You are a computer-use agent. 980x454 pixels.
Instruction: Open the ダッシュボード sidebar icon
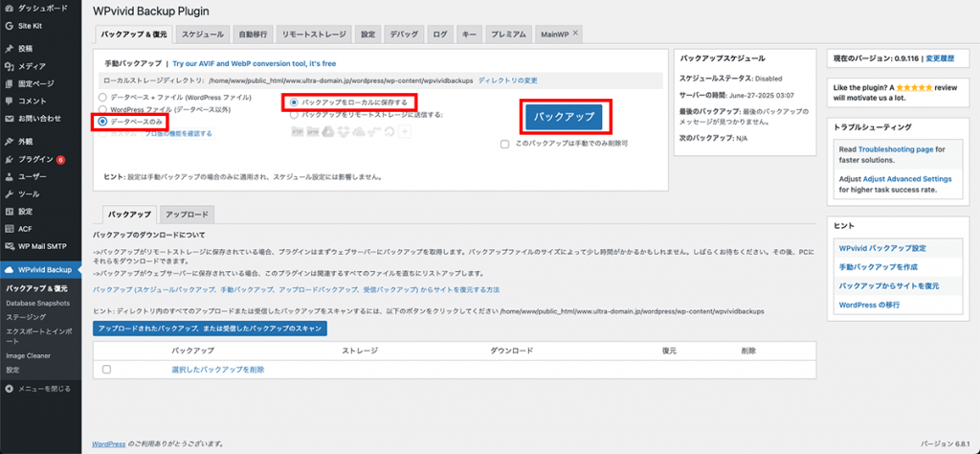coord(9,9)
